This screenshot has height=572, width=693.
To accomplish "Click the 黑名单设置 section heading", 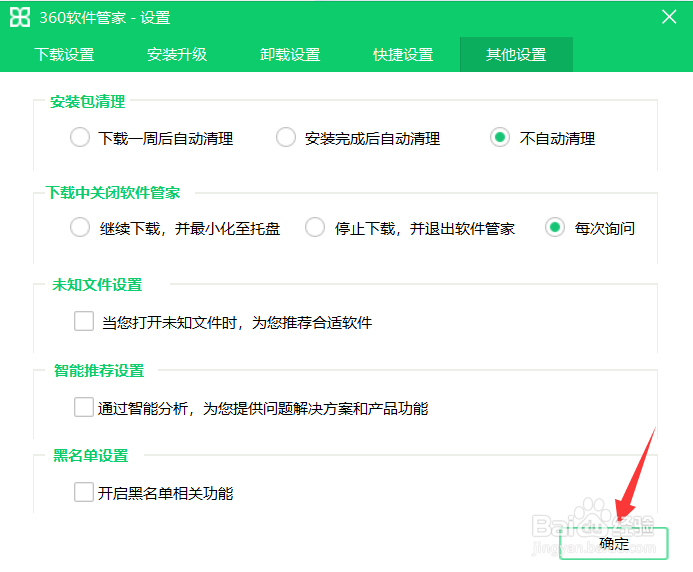I will click(91, 455).
